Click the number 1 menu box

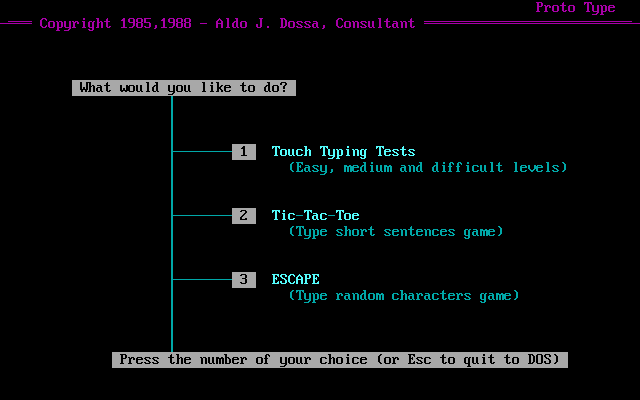tap(244, 152)
